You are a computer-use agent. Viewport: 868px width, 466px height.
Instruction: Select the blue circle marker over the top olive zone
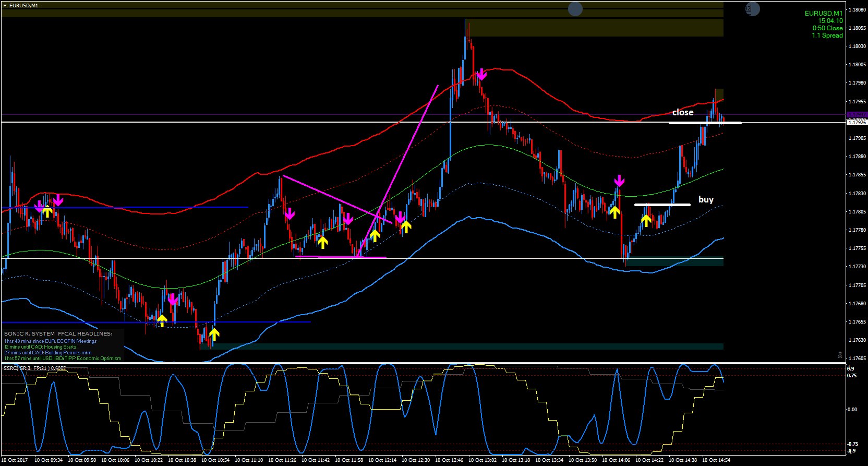(x=575, y=9)
